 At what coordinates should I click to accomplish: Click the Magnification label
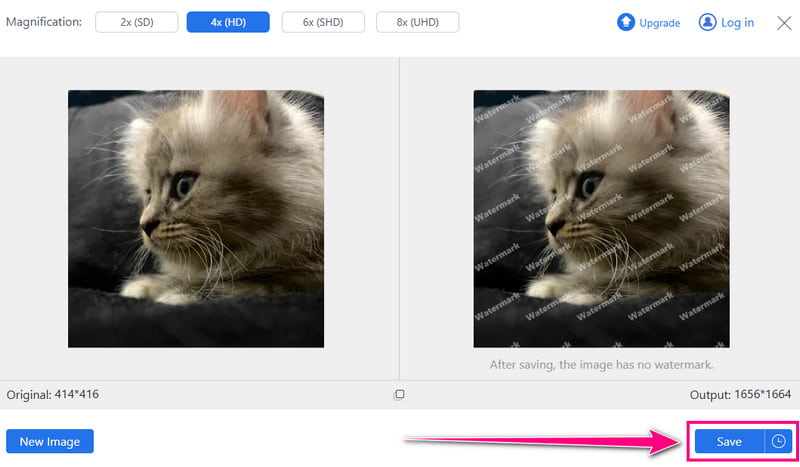click(44, 22)
